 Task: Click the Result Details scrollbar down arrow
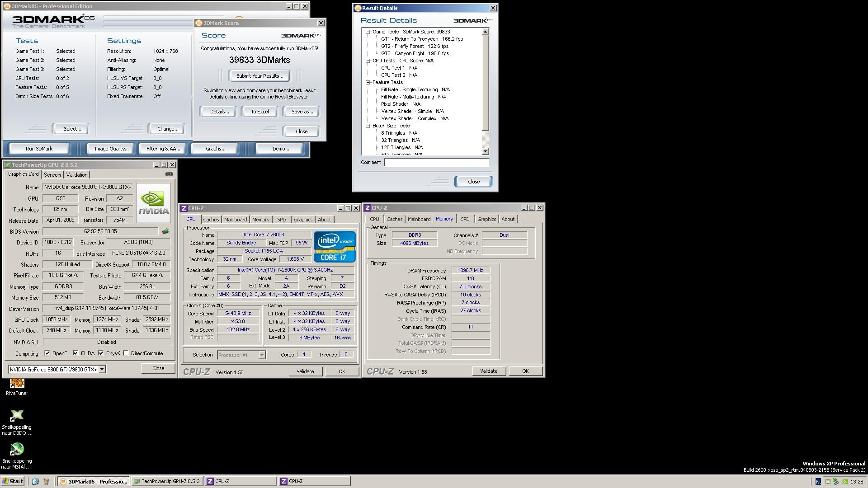[x=485, y=152]
